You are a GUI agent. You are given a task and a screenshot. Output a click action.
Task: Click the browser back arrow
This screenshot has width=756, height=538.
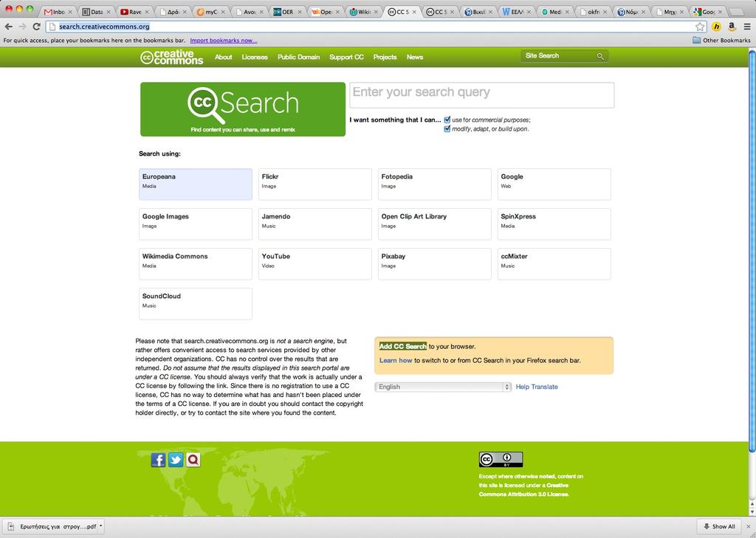coord(8,27)
